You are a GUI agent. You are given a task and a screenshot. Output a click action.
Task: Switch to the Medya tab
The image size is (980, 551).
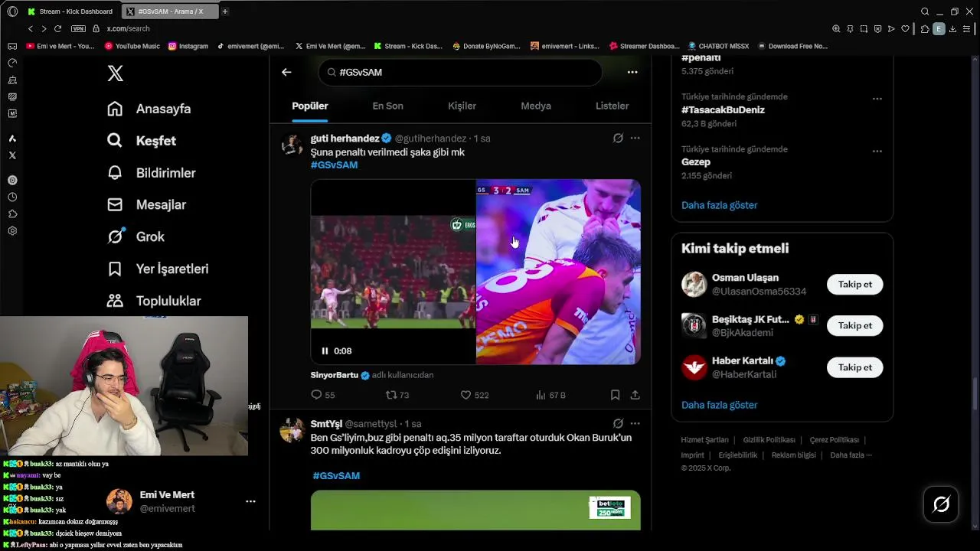coord(536,106)
